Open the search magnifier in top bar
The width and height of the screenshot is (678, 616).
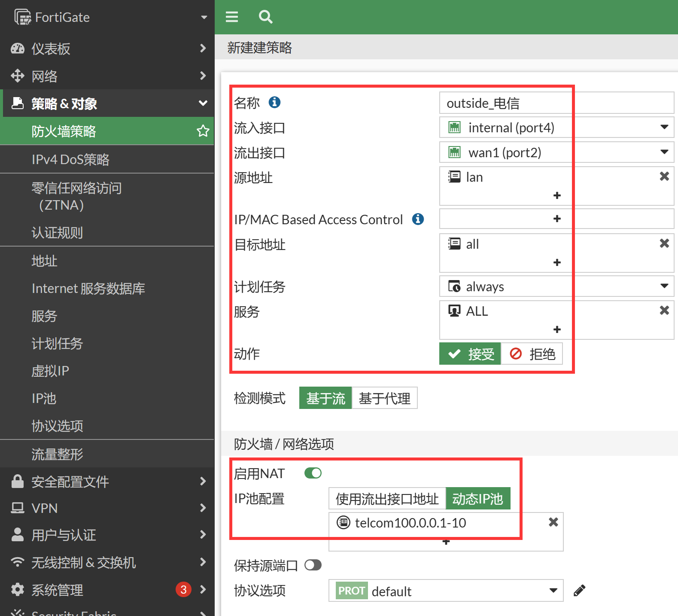265,17
